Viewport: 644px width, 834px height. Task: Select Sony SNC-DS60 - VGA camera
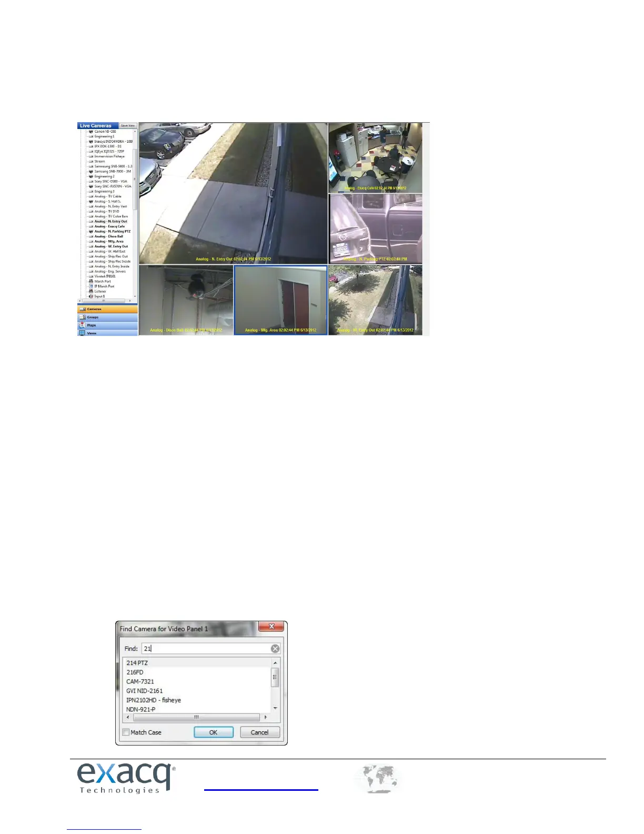click(x=110, y=182)
